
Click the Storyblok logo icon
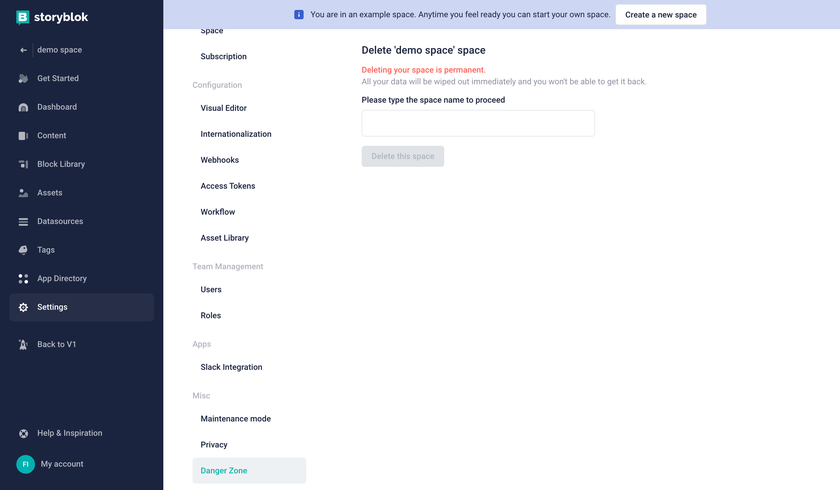tap(22, 17)
